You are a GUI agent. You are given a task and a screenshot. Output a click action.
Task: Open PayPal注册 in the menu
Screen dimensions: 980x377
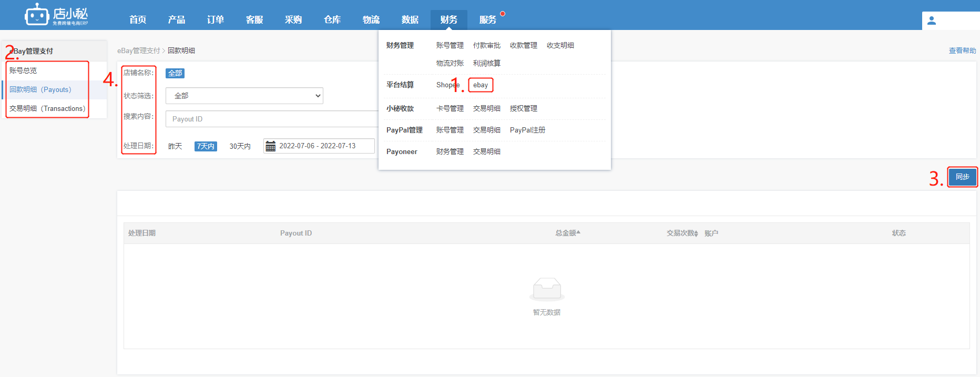tap(527, 130)
